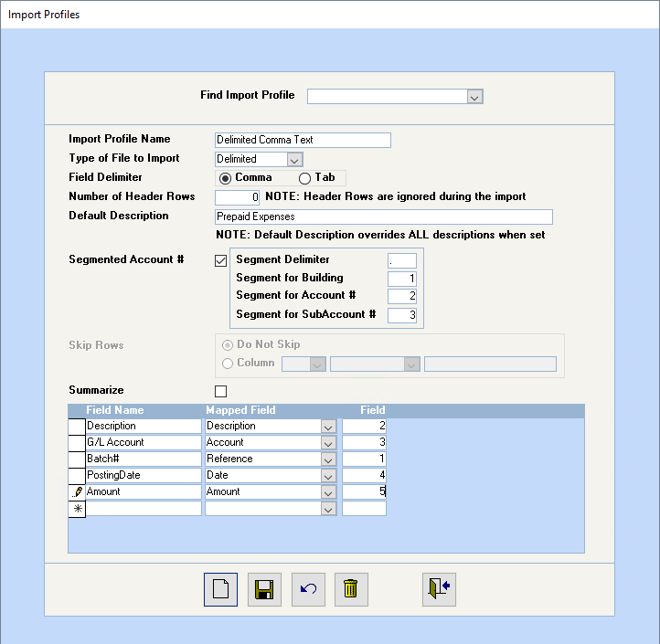Choose the Do Not Skip radio option
The width and height of the screenshot is (660, 644).
click(x=228, y=345)
